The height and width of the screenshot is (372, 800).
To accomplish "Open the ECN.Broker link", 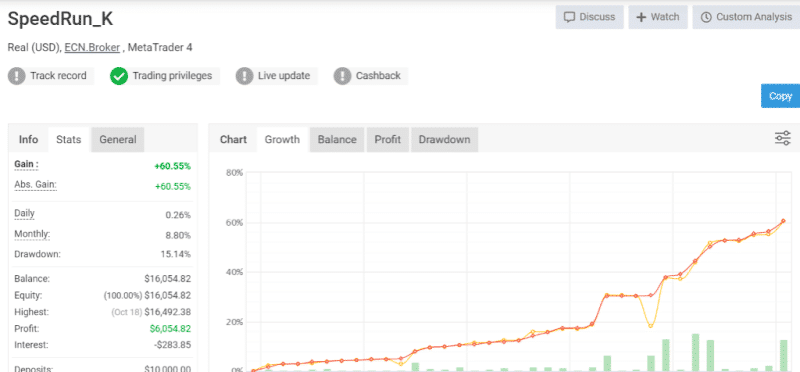I will pyautogui.click(x=92, y=47).
